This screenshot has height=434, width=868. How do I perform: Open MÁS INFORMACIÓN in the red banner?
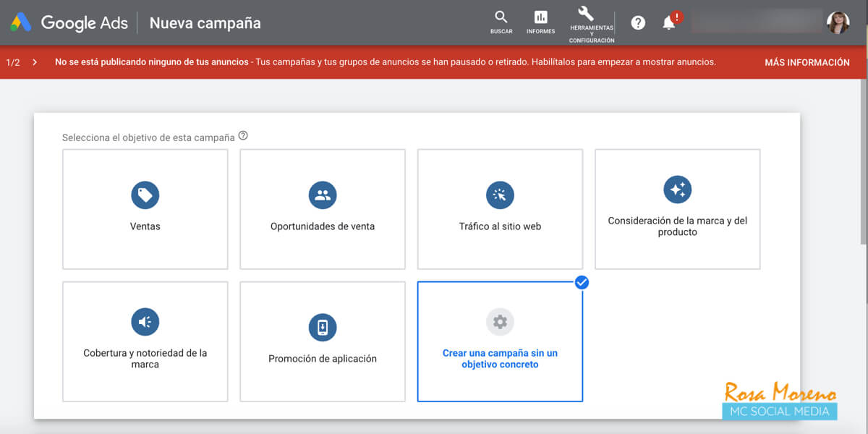pyautogui.click(x=807, y=62)
